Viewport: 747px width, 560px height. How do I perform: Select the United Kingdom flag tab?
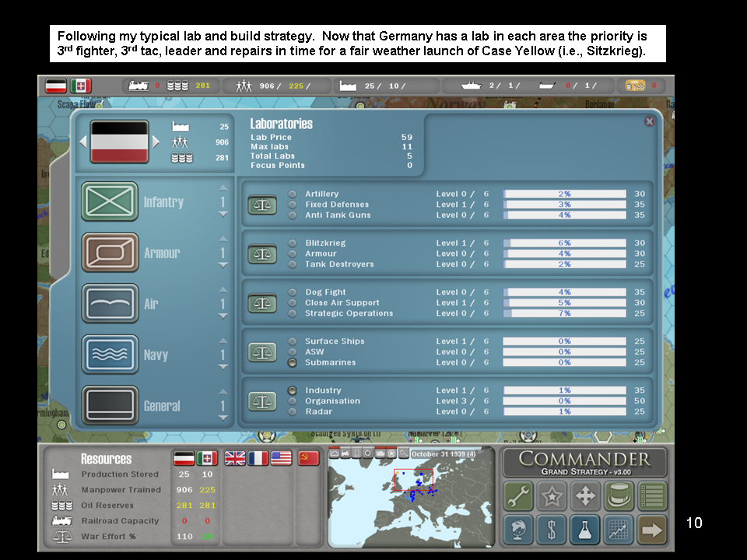[x=235, y=458]
